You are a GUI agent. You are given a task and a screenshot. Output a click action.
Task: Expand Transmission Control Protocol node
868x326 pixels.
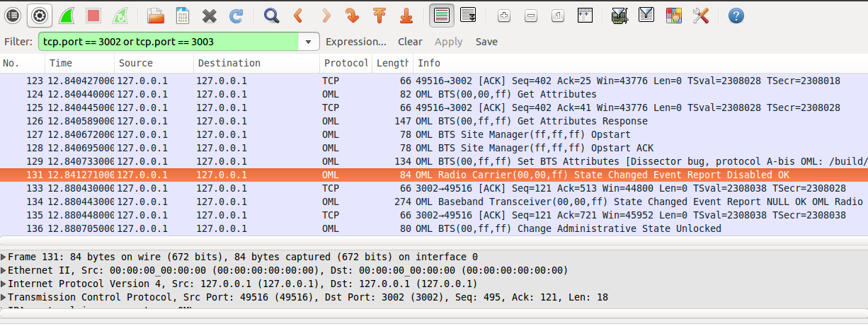(x=4, y=297)
